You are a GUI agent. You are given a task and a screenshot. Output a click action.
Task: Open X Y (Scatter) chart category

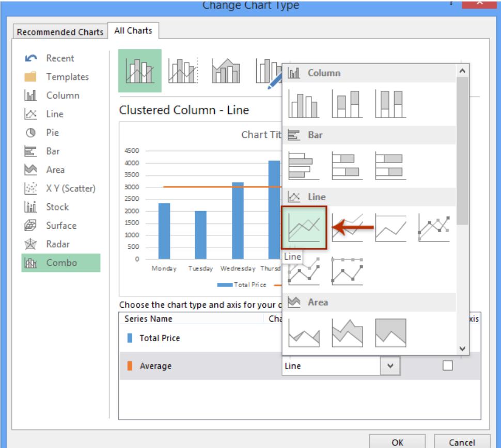pyautogui.click(x=61, y=188)
